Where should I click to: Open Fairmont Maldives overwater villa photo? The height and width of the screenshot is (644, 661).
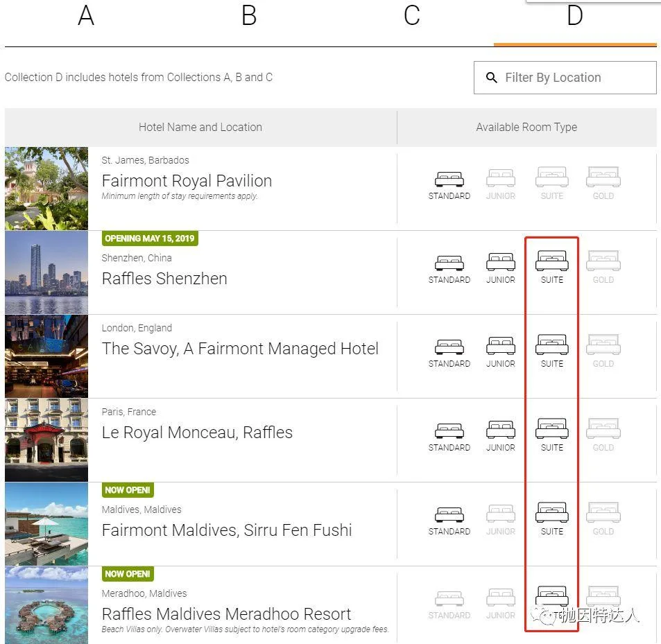[x=46, y=524]
